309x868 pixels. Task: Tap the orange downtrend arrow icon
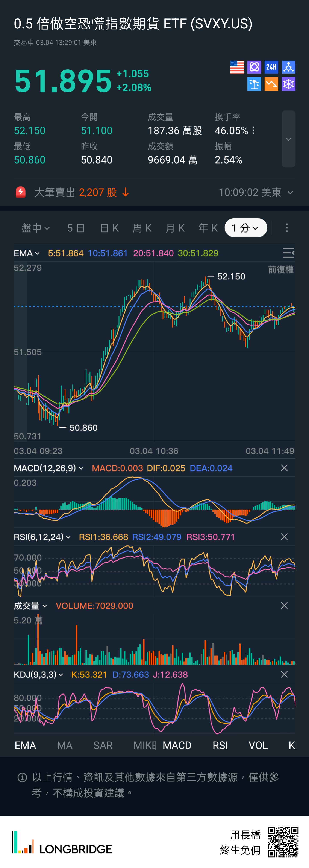pyautogui.click(x=271, y=84)
